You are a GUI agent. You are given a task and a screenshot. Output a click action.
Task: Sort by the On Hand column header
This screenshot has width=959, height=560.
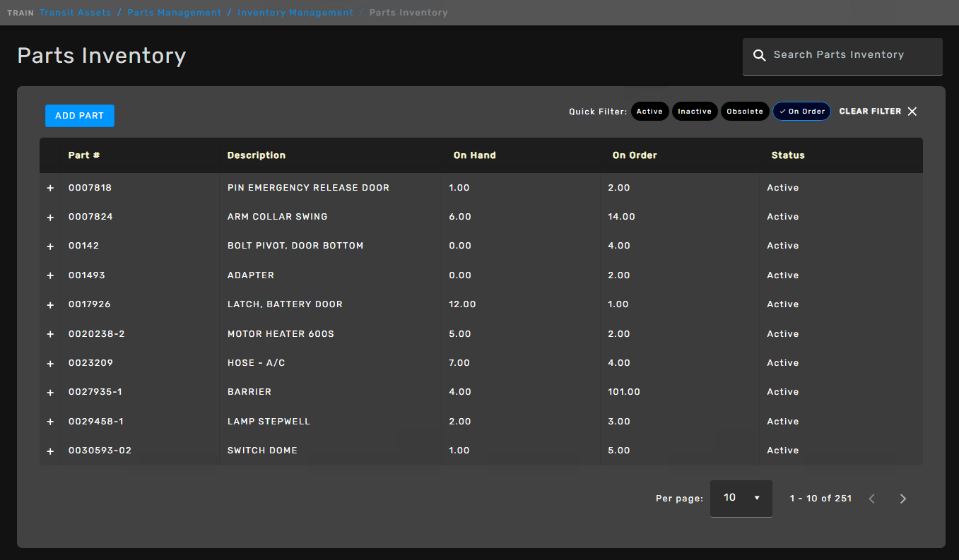click(474, 155)
